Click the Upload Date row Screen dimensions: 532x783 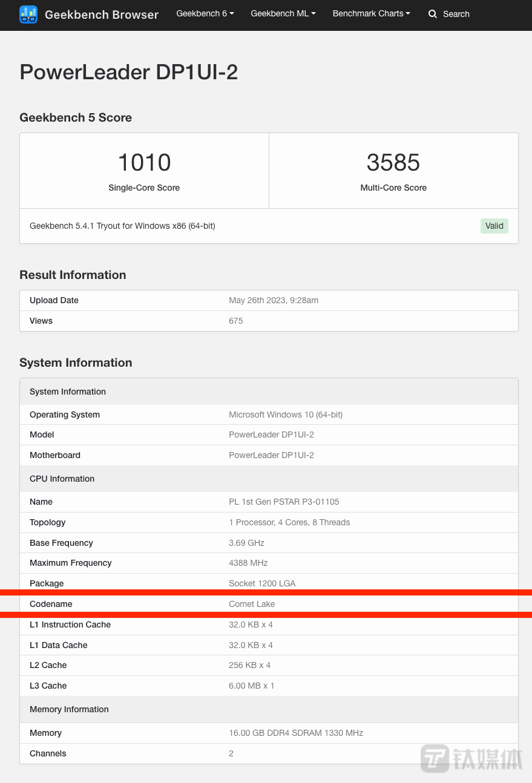point(269,301)
